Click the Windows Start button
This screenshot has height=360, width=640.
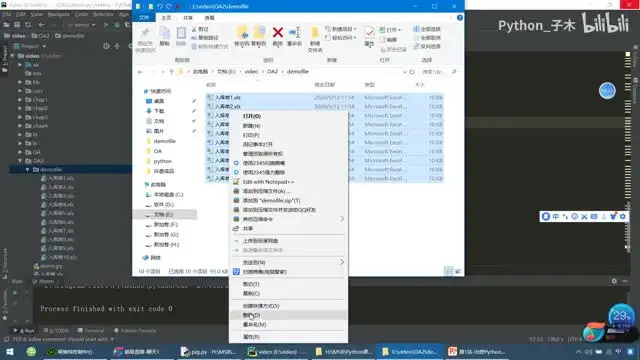click(10, 351)
